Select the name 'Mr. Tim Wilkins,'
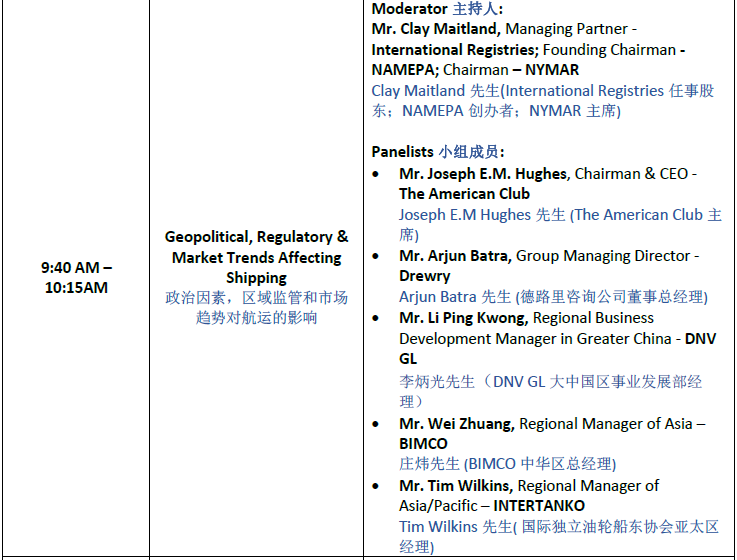The image size is (737, 560). [x=456, y=485]
